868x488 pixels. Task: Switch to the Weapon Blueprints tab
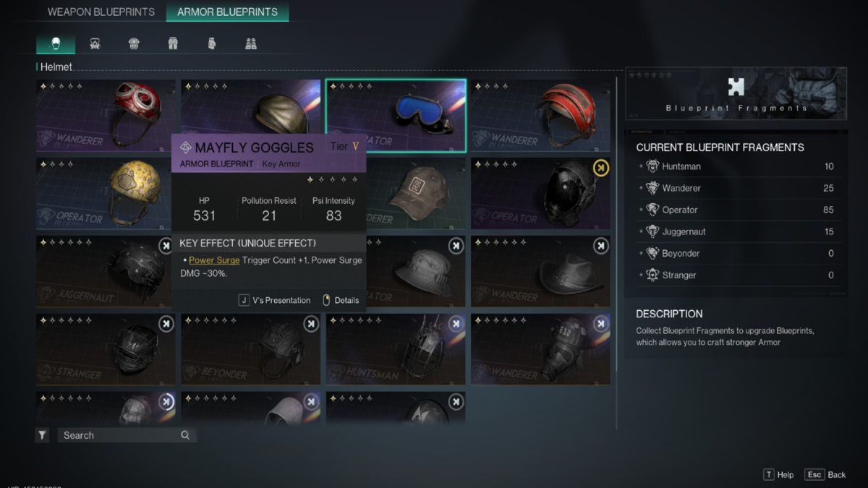tap(101, 12)
